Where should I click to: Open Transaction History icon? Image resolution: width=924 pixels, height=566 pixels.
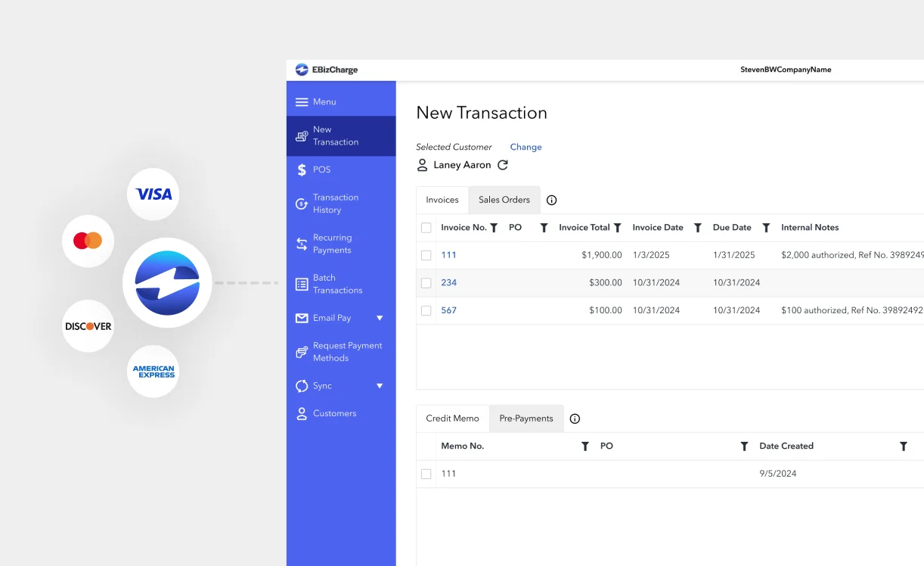302,204
